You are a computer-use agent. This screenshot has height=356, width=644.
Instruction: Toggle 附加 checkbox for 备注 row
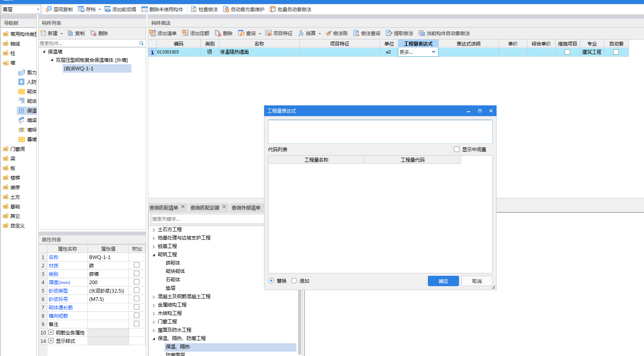(137, 324)
